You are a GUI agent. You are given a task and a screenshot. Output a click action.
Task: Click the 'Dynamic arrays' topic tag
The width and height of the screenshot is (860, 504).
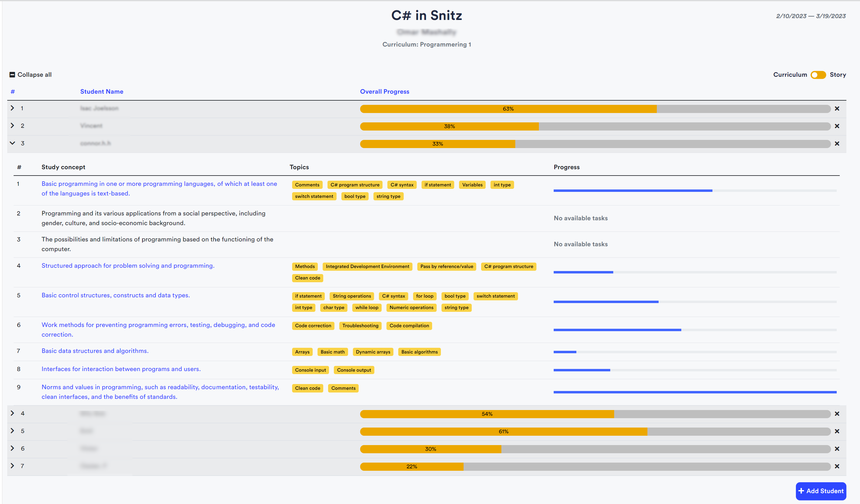pos(373,352)
